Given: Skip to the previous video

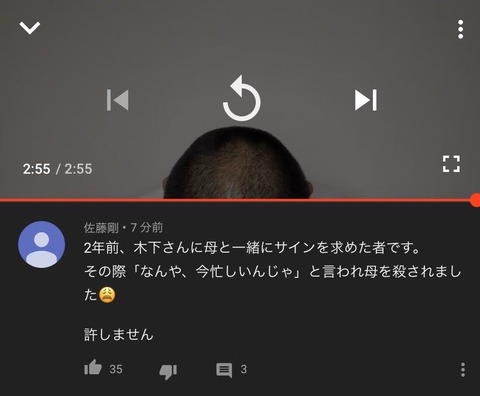Looking at the screenshot, I should click(x=117, y=100).
